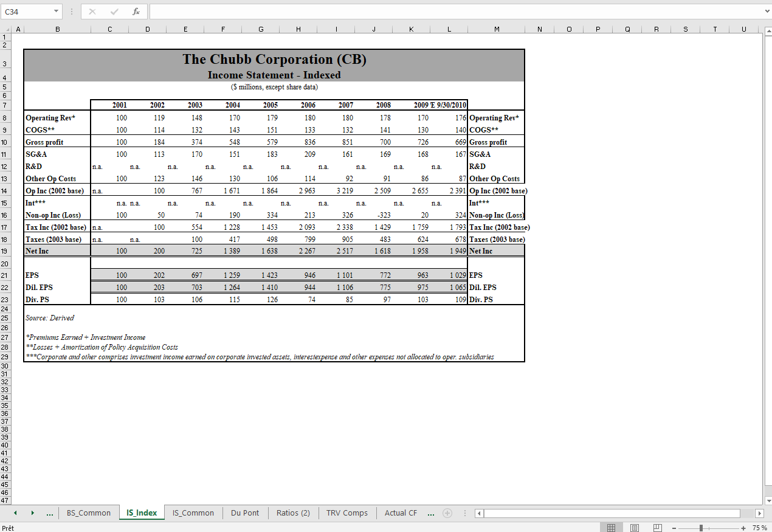Select EPS value 1 259
The image size is (772, 532).
pos(223,275)
